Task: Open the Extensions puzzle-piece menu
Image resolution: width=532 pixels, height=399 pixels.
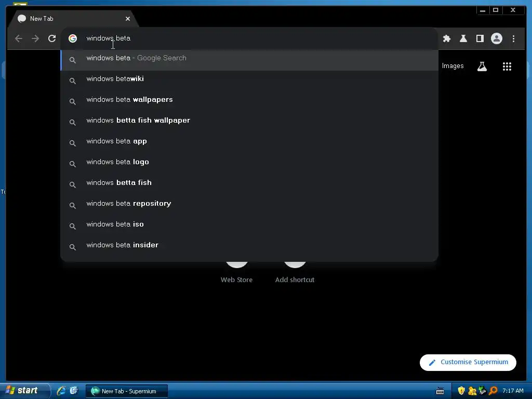Action: pyautogui.click(x=447, y=38)
